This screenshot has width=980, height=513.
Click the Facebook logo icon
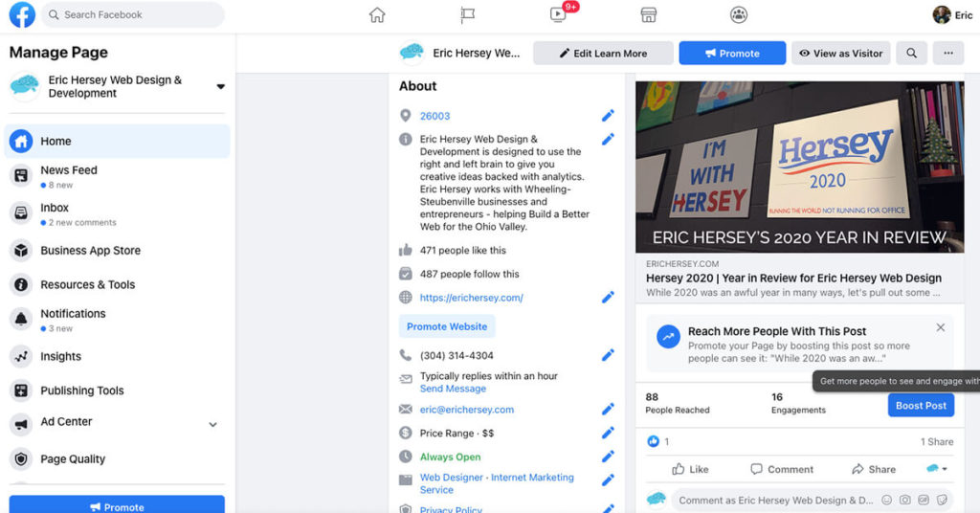(22, 14)
